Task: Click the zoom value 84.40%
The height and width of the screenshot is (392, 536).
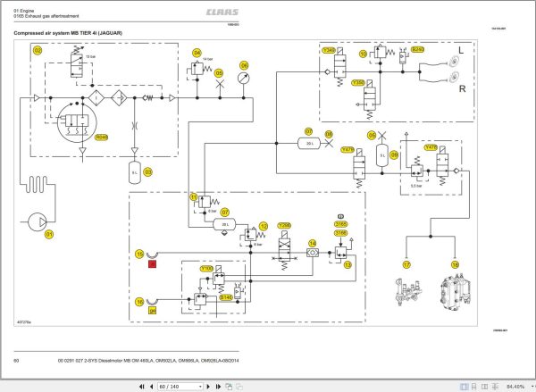Action: pos(515,387)
